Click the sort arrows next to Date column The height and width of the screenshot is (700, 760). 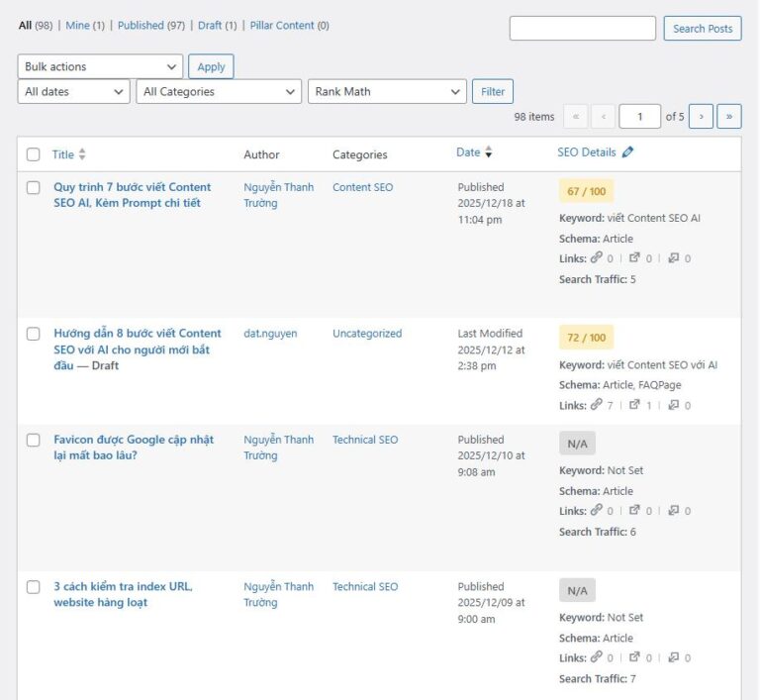point(489,152)
